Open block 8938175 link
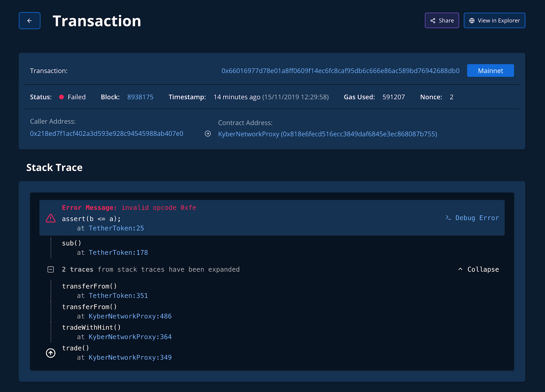Screen dimensions: 545x392 point(140,97)
